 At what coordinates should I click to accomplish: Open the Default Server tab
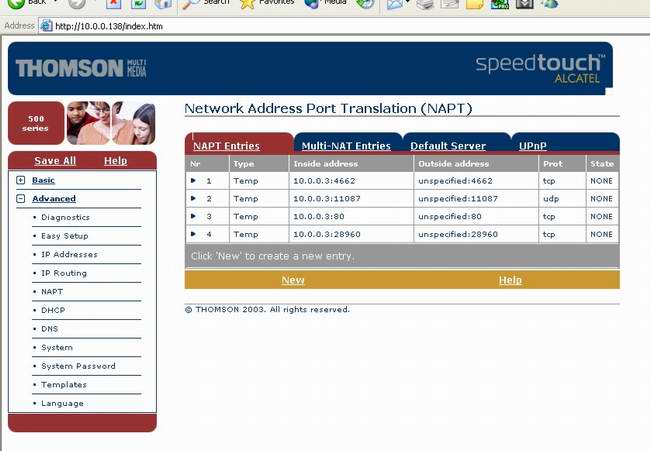point(448,146)
